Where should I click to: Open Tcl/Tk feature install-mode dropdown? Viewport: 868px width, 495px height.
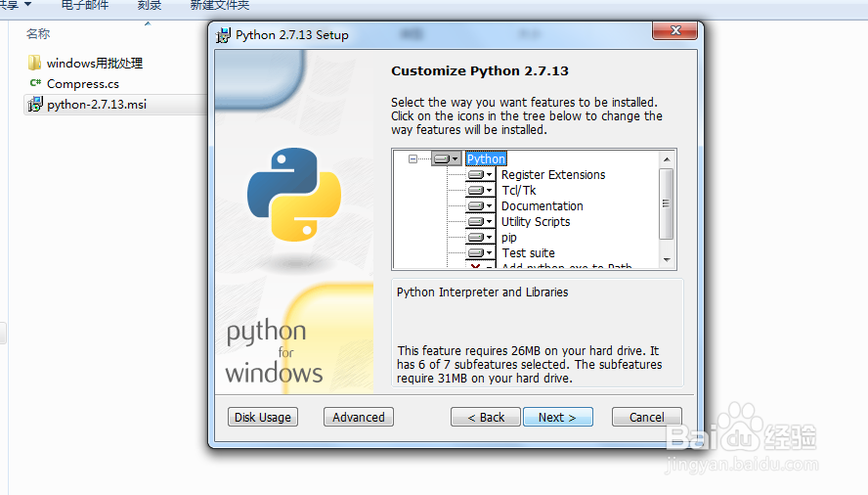click(x=480, y=190)
